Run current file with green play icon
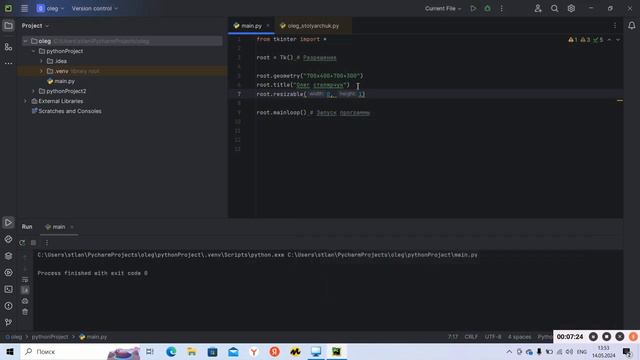The height and width of the screenshot is (360, 640). pyautogui.click(x=473, y=8)
